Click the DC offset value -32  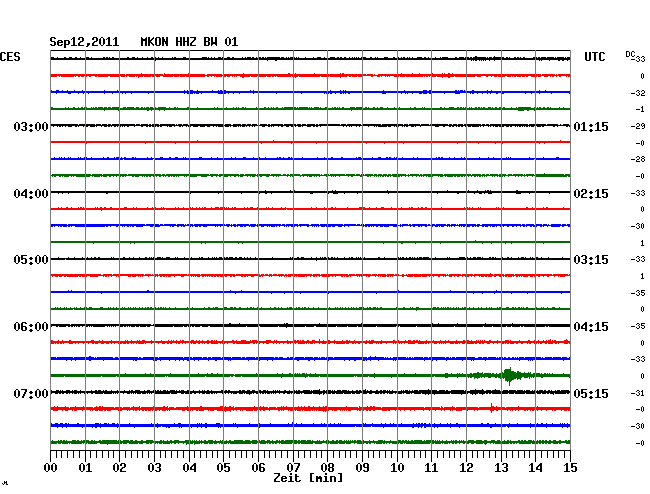point(638,93)
